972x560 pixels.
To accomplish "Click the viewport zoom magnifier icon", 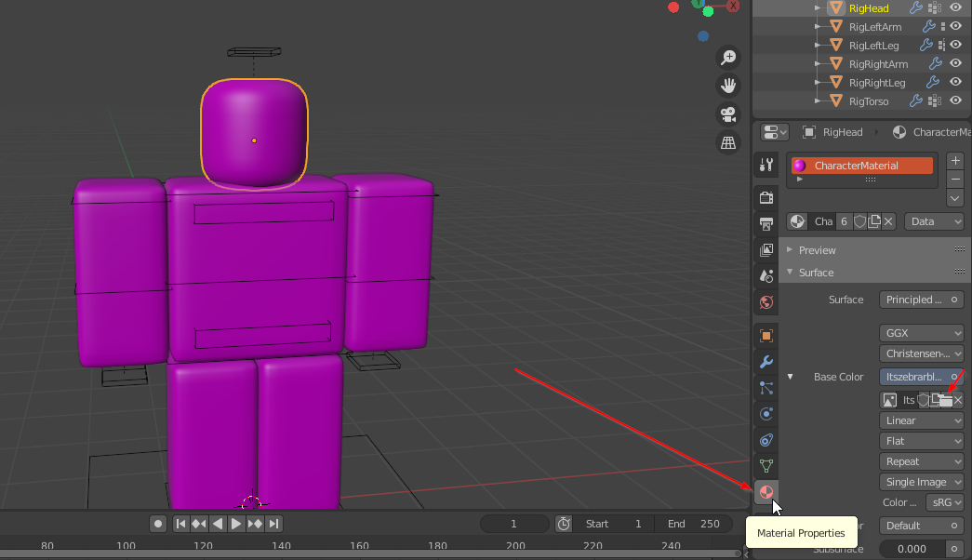I will click(728, 58).
